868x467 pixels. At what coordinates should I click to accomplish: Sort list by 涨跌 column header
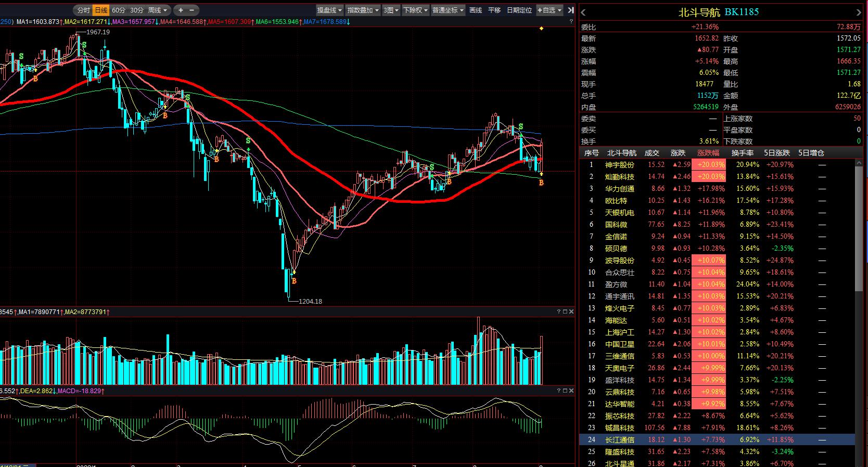pyautogui.click(x=678, y=153)
